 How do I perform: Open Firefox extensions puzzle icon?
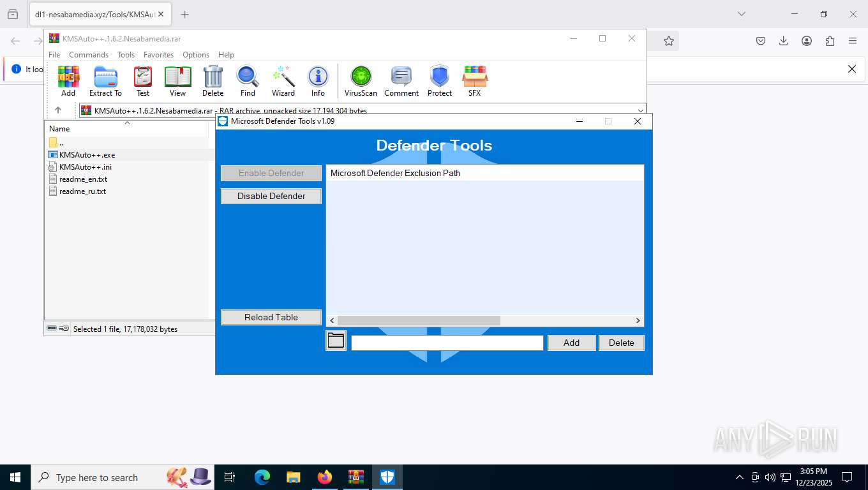click(830, 41)
